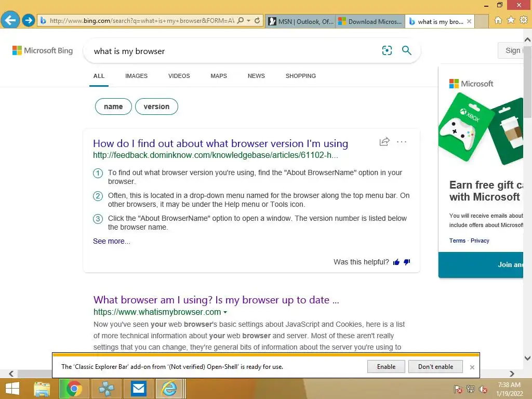This screenshot has width=532, height=399.
Task: Close the 'what is my bro...' tab
Action: [469, 21]
